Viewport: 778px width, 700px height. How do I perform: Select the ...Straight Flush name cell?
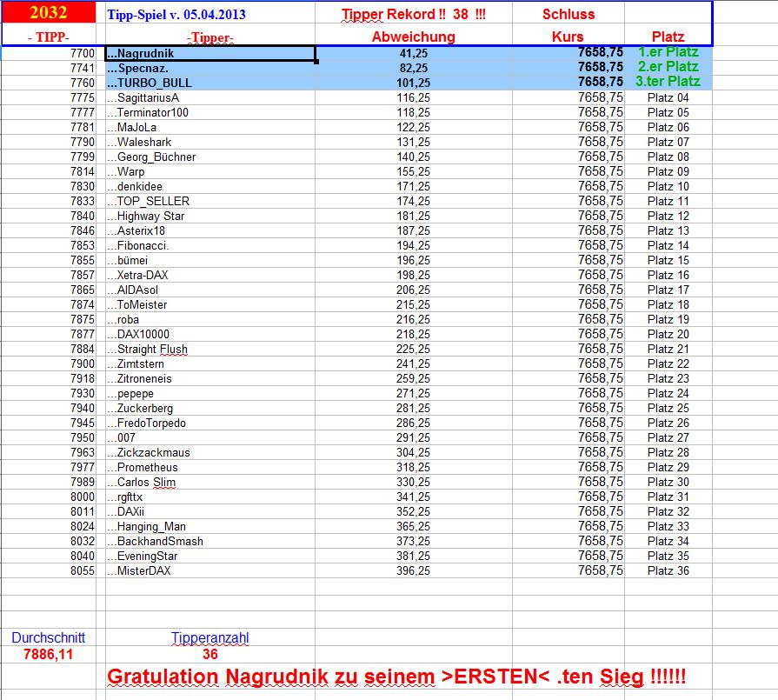[210, 349]
